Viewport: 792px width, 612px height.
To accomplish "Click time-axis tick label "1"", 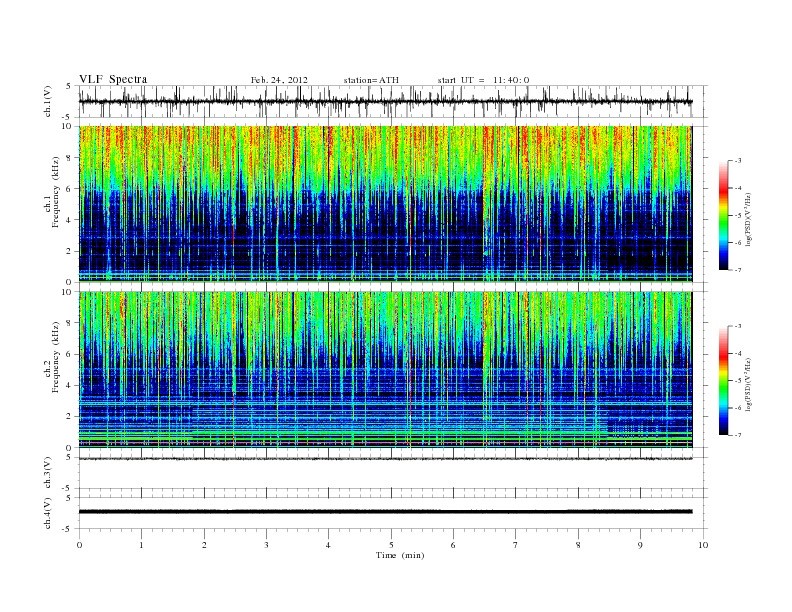I will coord(141,545).
